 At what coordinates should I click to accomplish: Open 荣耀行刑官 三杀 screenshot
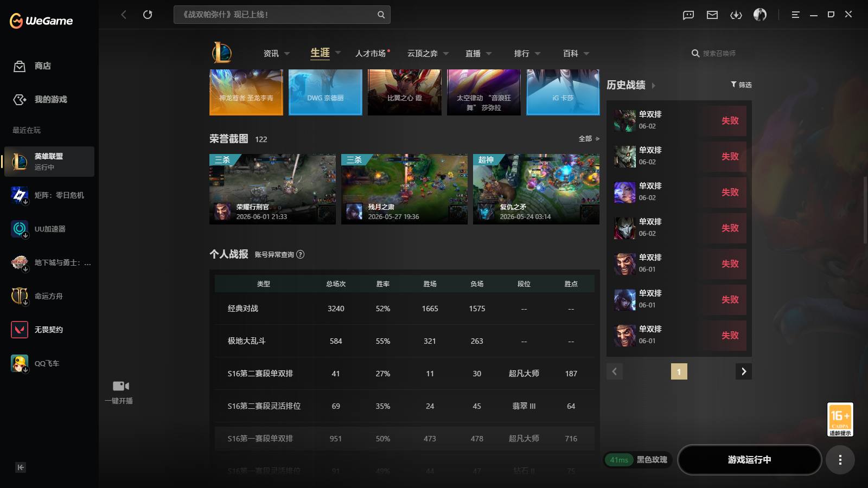(272, 189)
